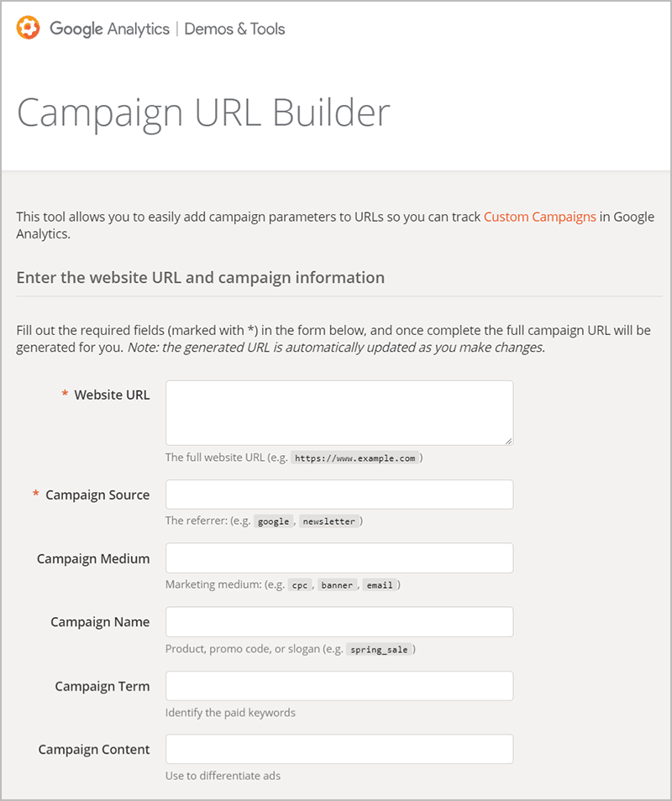Click the https://www.example.com example code
Image resolution: width=672 pixels, height=801 pixels.
click(354, 458)
